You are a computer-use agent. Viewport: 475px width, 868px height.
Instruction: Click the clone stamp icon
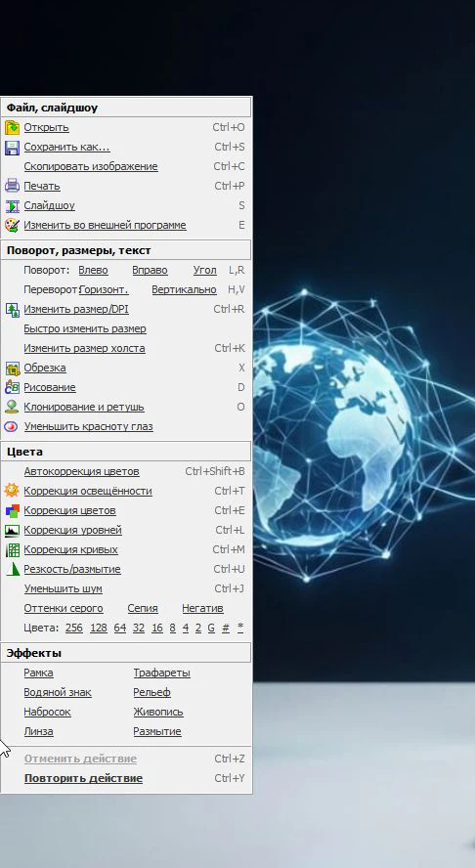(12, 407)
